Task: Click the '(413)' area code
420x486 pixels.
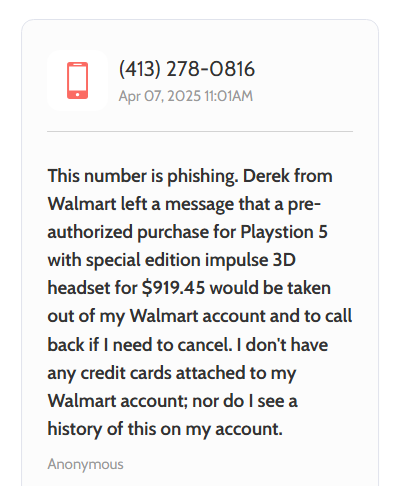Action: pos(140,69)
